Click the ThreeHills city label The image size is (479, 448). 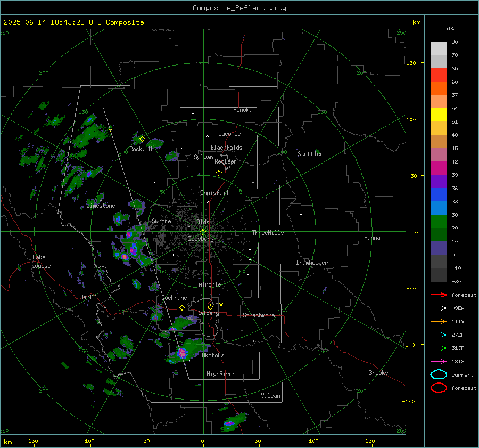[268, 233]
